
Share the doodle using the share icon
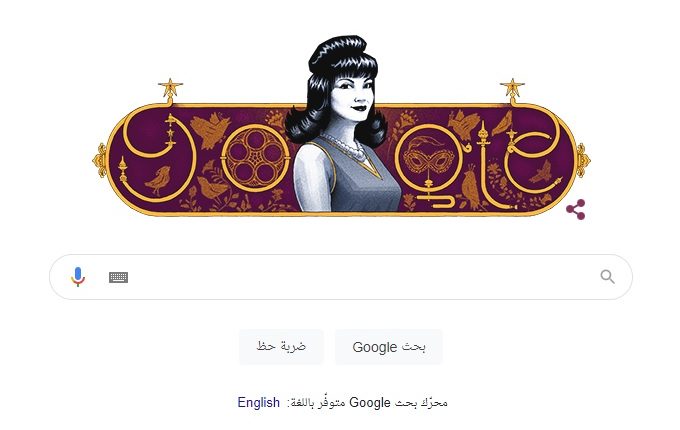[x=576, y=209]
